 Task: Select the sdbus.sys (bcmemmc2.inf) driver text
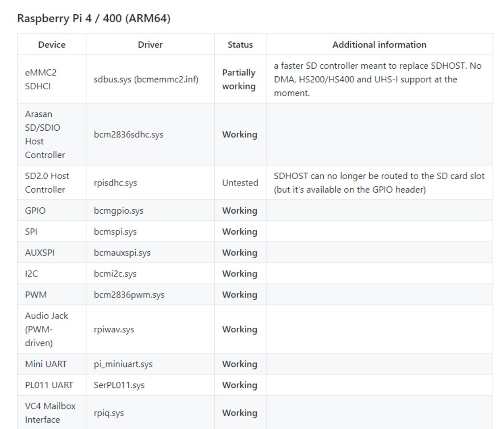[146, 79]
